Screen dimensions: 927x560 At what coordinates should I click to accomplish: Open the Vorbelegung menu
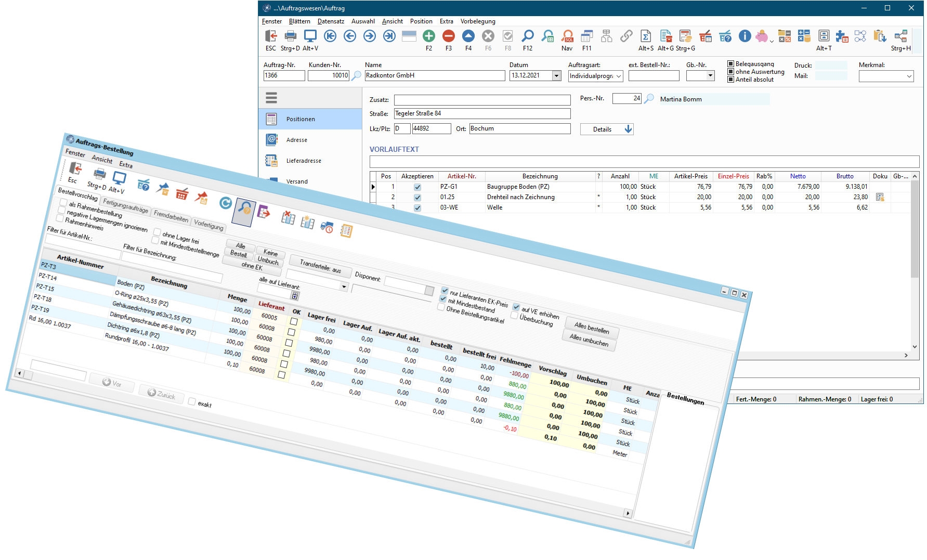[x=478, y=21]
